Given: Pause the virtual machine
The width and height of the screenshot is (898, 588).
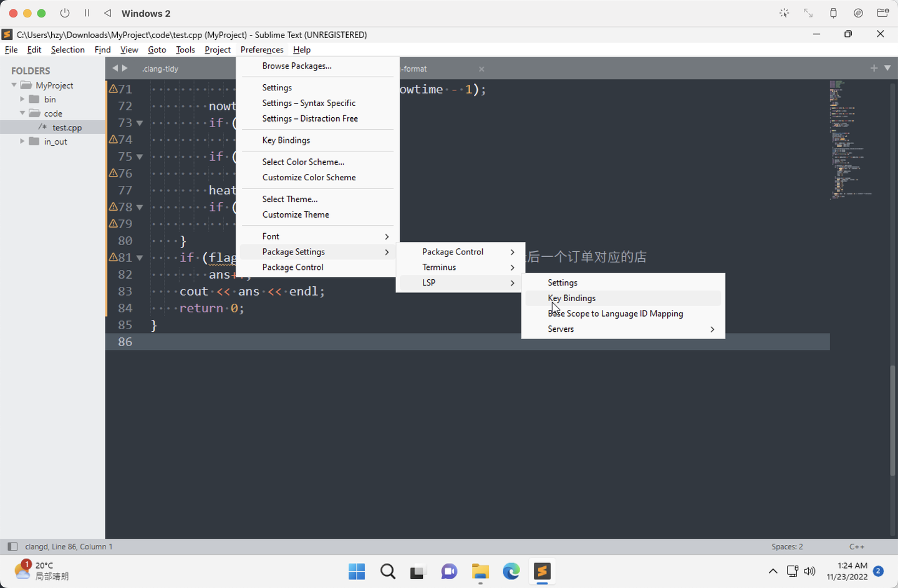Looking at the screenshot, I should (x=87, y=13).
